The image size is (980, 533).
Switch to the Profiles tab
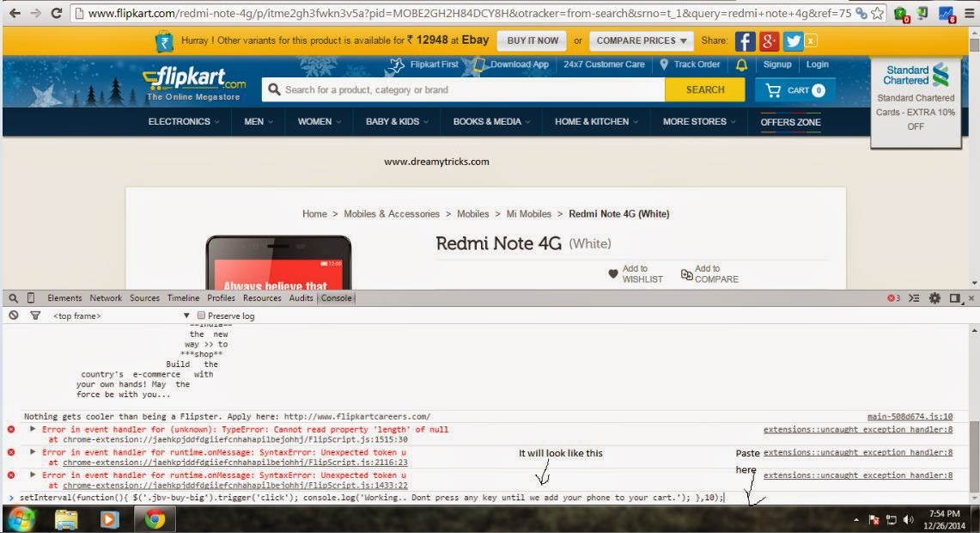222,298
